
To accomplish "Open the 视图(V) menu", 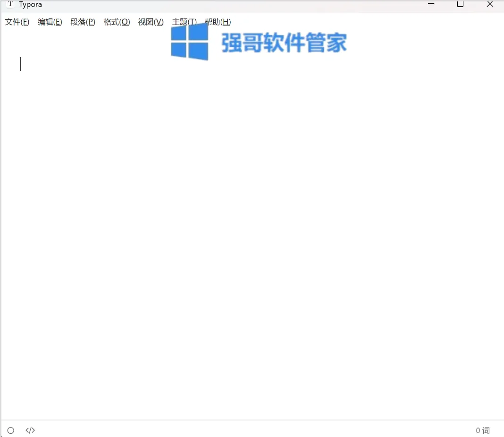I will [x=151, y=22].
